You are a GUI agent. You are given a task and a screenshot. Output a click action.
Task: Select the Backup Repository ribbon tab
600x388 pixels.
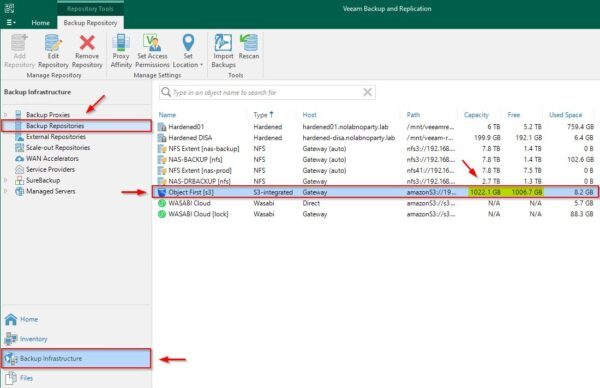click(x=90, y=23)
